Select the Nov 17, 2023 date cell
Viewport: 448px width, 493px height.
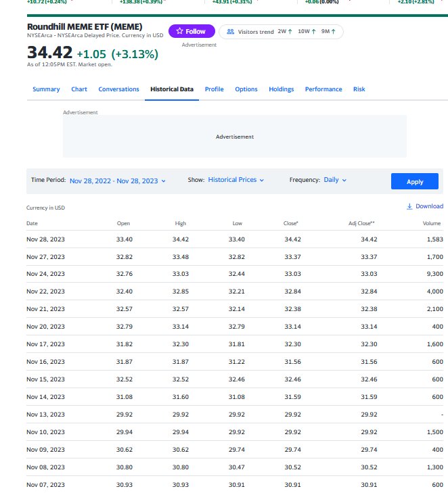45,344
